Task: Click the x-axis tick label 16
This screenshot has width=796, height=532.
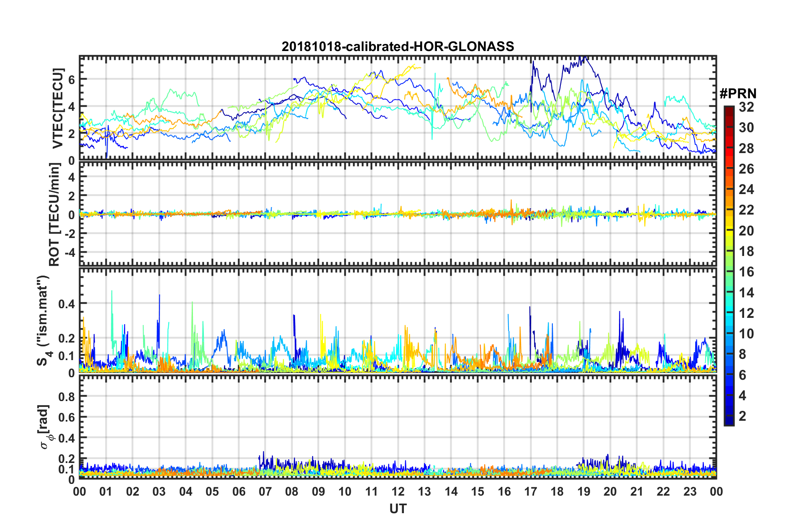Action: pyautogui.click(x=504, y=491)
